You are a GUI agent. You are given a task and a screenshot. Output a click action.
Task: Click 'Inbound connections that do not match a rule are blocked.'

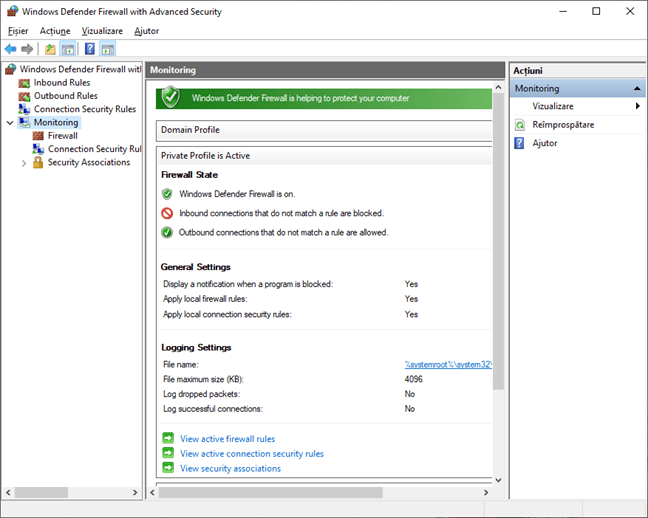(x=281, y=213)
